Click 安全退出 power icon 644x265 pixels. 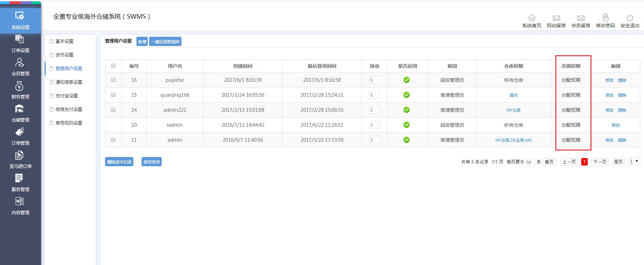click(630, 18)
